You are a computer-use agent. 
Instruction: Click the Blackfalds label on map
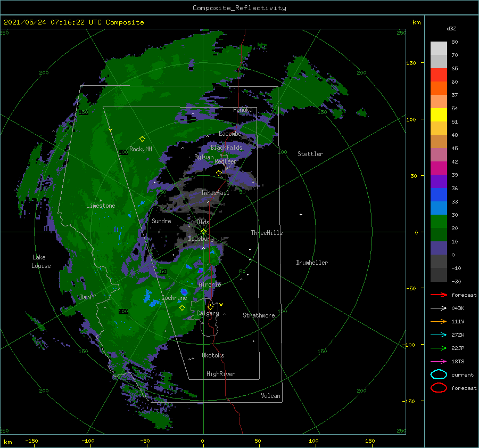pyautogui.click(x=226, y=148)
